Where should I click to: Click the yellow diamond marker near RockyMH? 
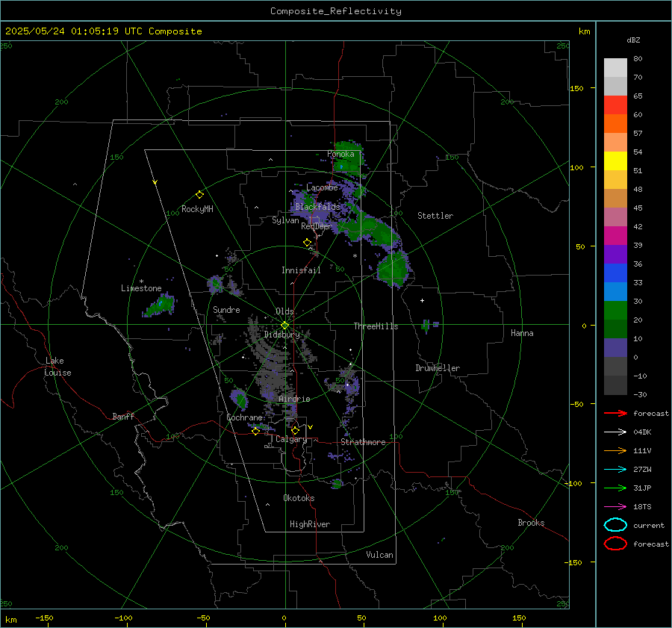pos(199,195)
